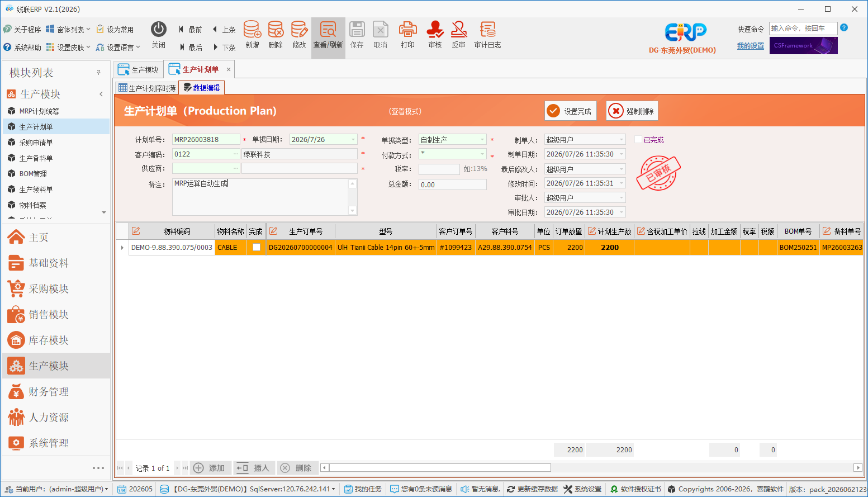Screen dimensions: 868x497
Task: Click 更新缓存数据 in the status bar
Action: click(x=532, y=489)
